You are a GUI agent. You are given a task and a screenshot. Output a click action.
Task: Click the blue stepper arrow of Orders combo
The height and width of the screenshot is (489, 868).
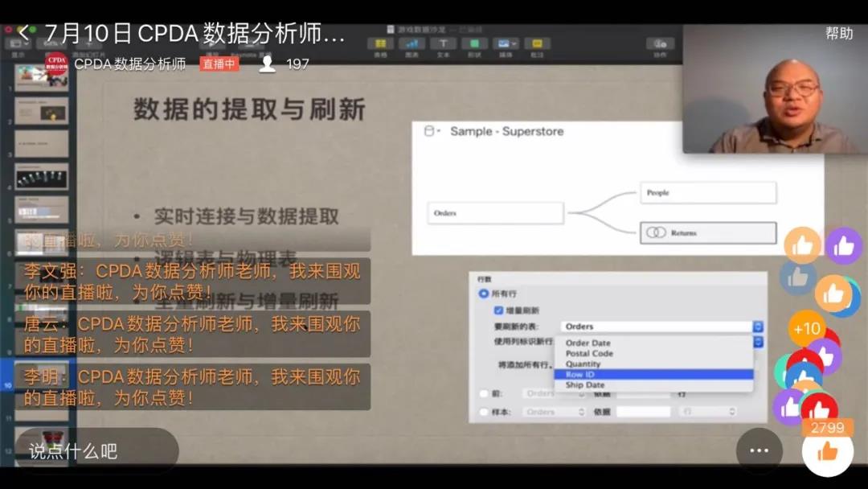click(x=758, y=327)
